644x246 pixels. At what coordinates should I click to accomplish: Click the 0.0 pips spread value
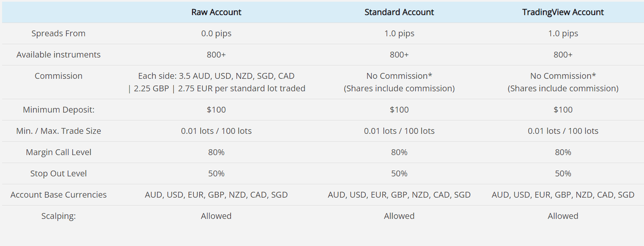pyautogui.click(x=216, y=33)
